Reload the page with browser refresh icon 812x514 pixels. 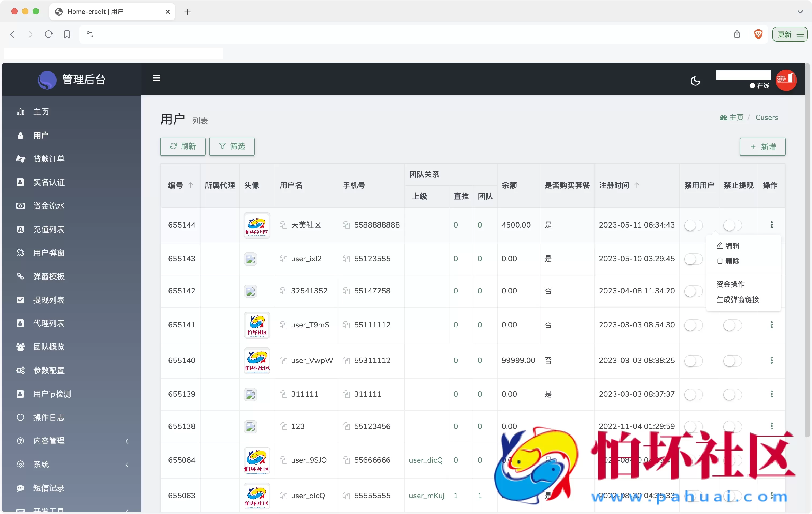(48, 34)
